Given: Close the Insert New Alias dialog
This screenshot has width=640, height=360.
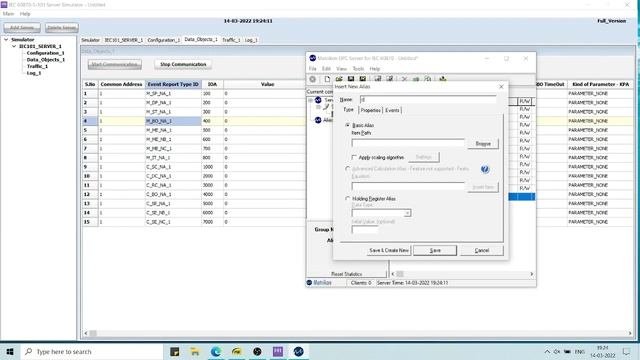Looking at the screenshot, I should [x=501, y=87].
